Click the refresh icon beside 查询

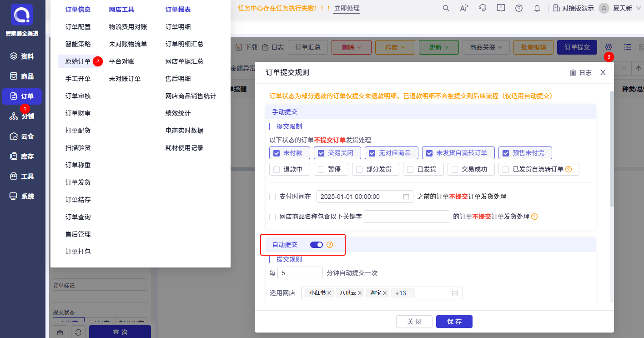tap(78, 333)
